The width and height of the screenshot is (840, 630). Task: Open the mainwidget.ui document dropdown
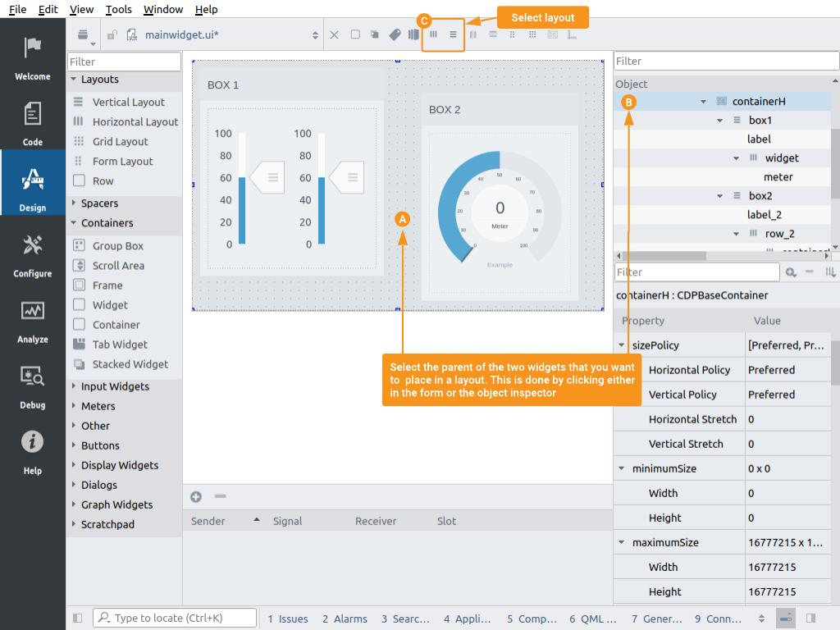[x=315, y=34]
